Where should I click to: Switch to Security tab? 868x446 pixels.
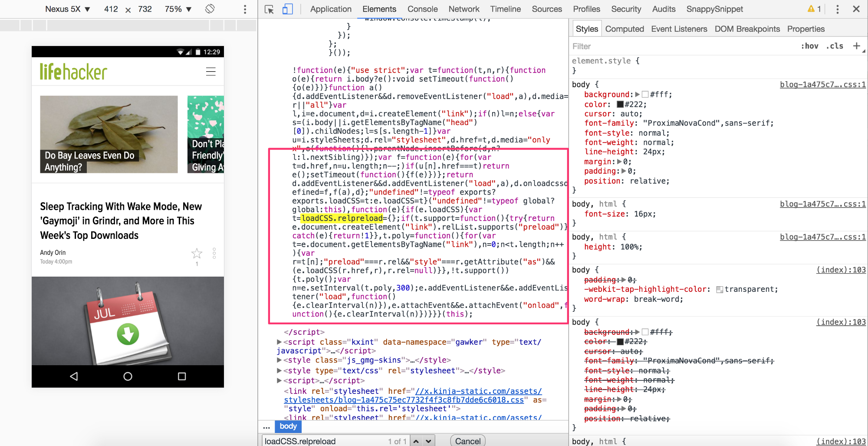point(626,9)
